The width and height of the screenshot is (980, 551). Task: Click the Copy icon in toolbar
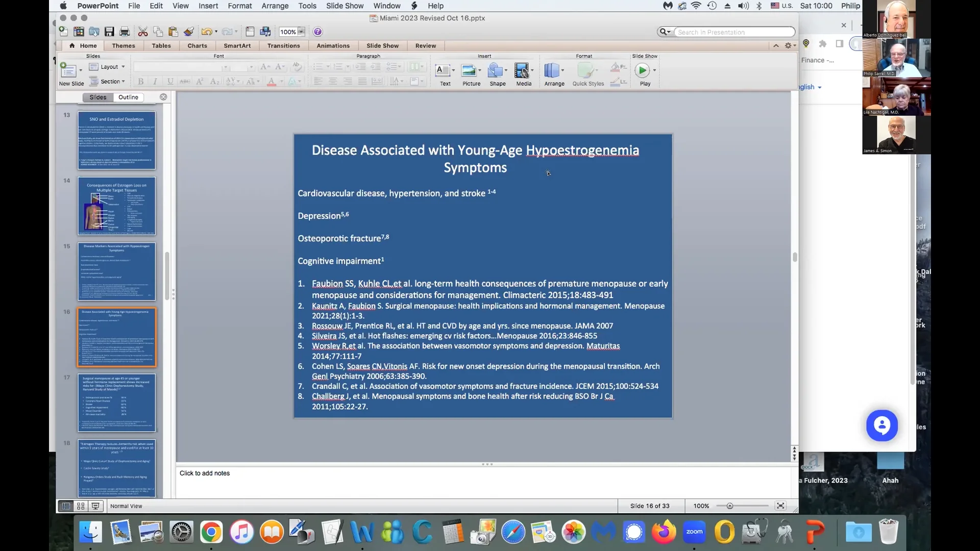[x=158, y=32]
